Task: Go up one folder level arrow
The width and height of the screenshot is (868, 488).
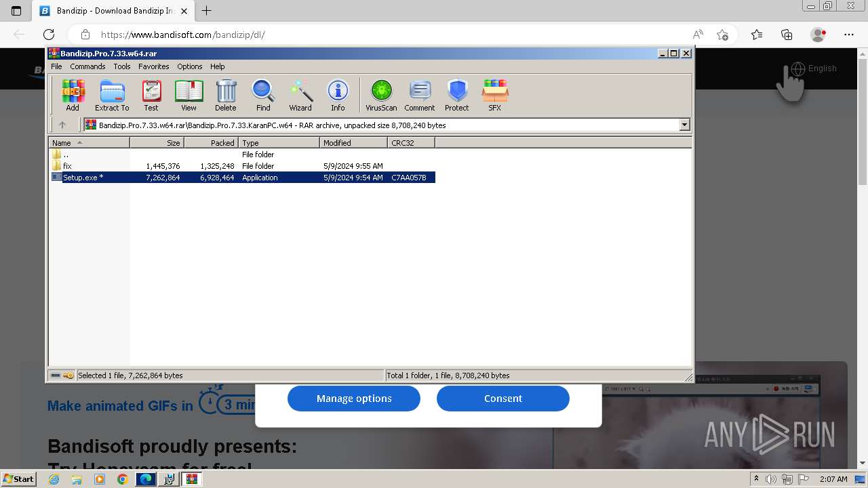Action: point(62,125)
